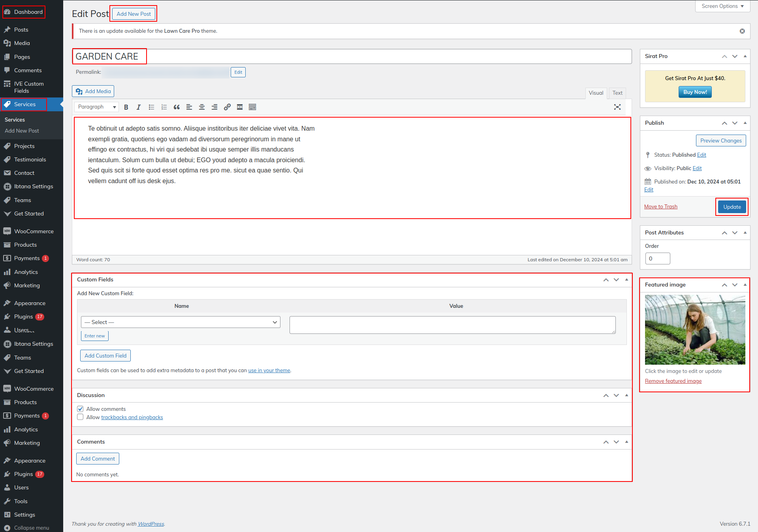Click the featured image thumbnail

click(x=695, y=330)
